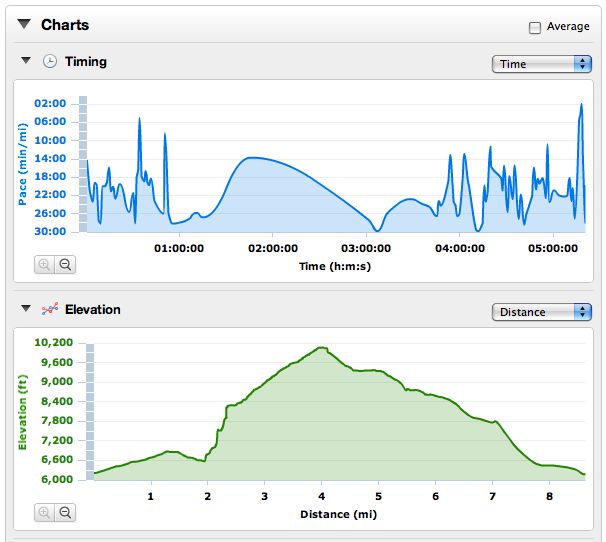Click the Elevation section title
This screenshot has height=542, width=606.
coord(93,309)
